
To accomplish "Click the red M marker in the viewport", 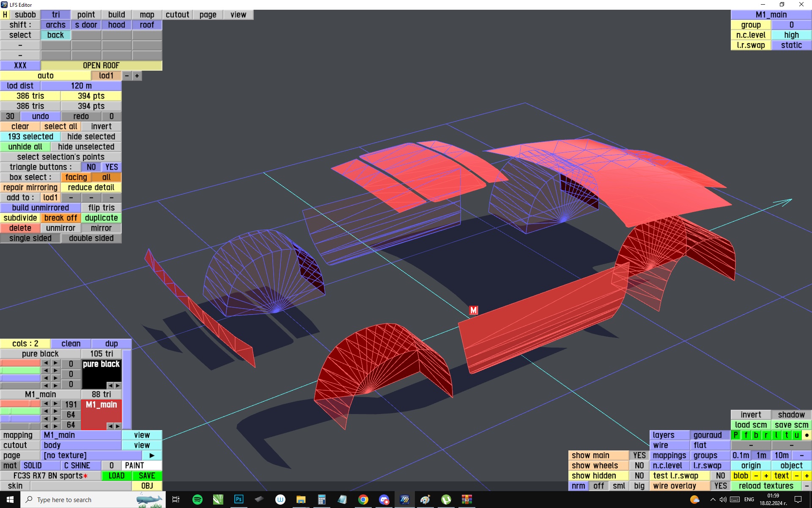I will [x=473, y=310].
